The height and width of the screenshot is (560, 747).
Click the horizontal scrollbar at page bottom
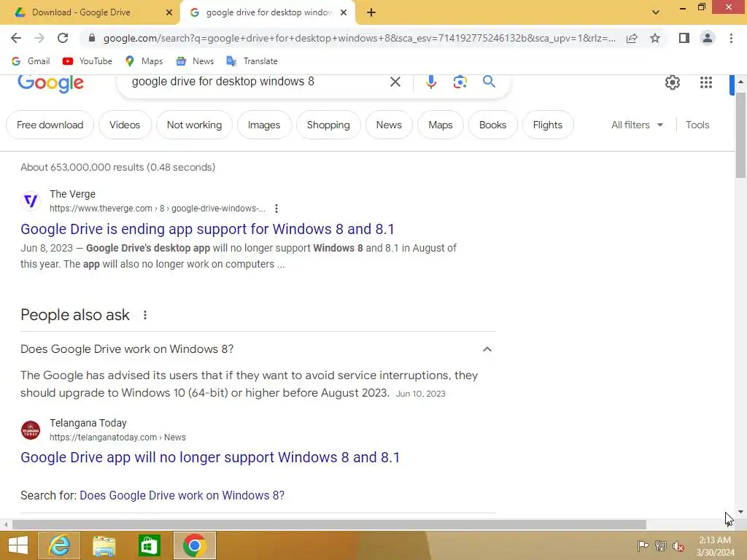(329, 524)
